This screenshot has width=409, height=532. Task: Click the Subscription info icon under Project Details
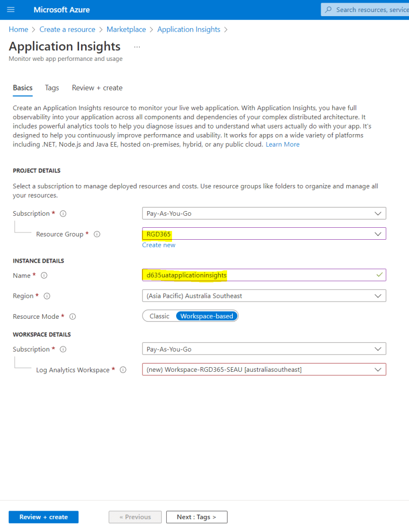63,214
